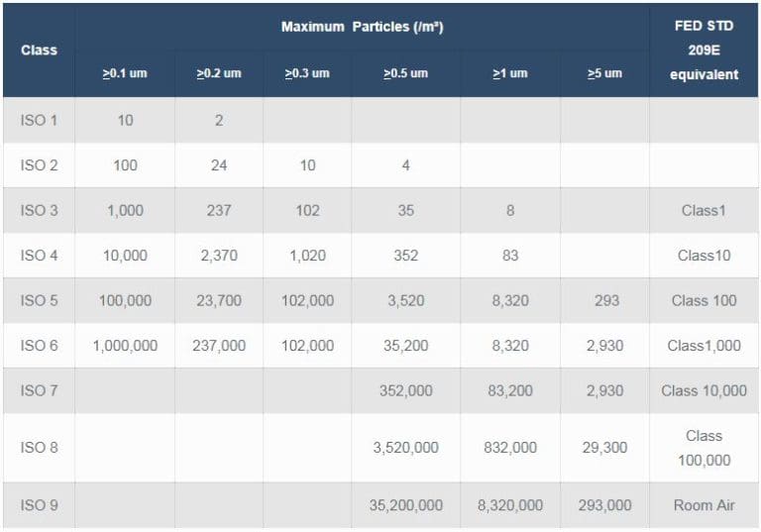The width and height of the screenshot is (761, 532).
Task: Select the 23,700 value in ISO 5
Action: pos(218,300)
